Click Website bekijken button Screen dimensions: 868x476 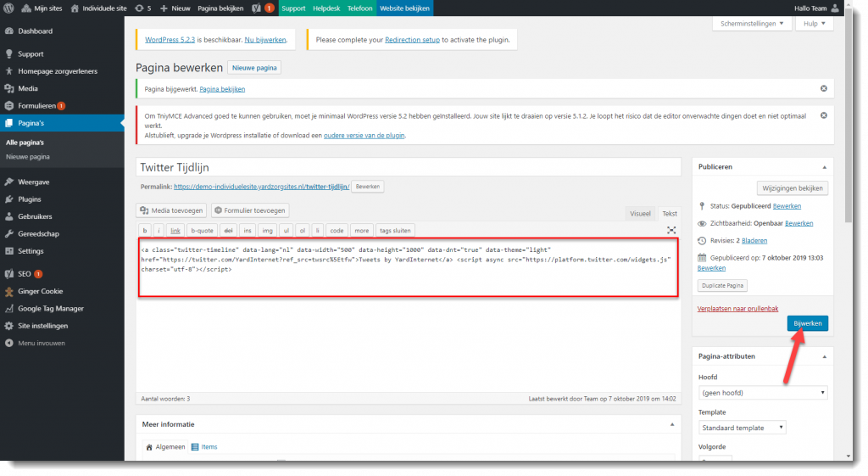pos(404,8)
